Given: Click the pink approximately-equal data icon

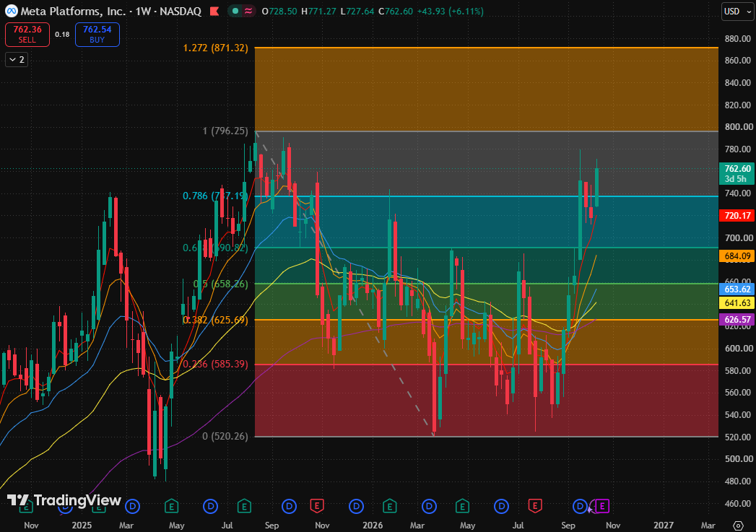Looking at the screenshot, I should pos(248,11).
